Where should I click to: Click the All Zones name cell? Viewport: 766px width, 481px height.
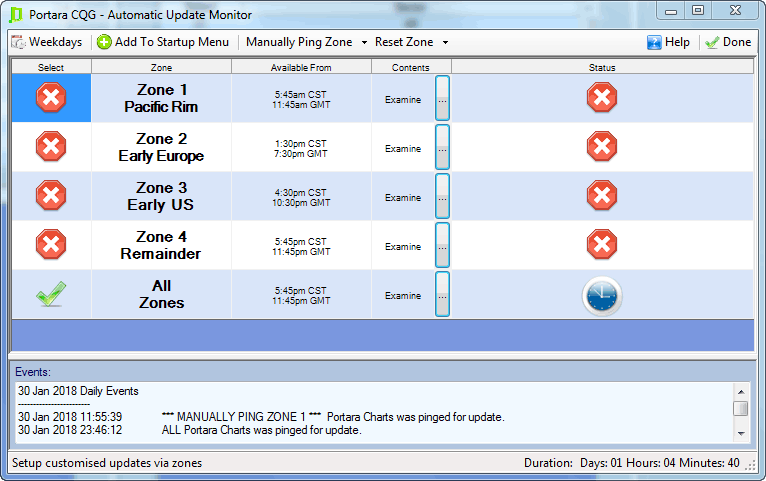161,294
